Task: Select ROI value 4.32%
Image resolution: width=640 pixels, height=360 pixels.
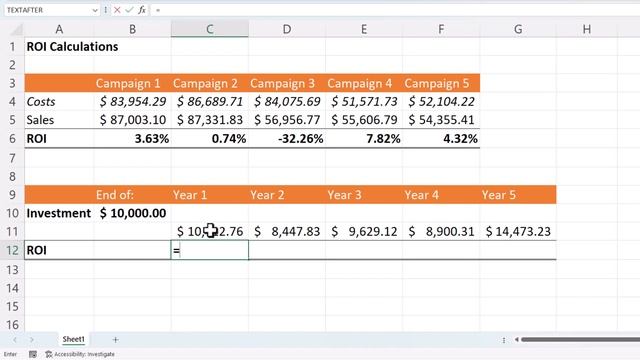Action: 441,139
